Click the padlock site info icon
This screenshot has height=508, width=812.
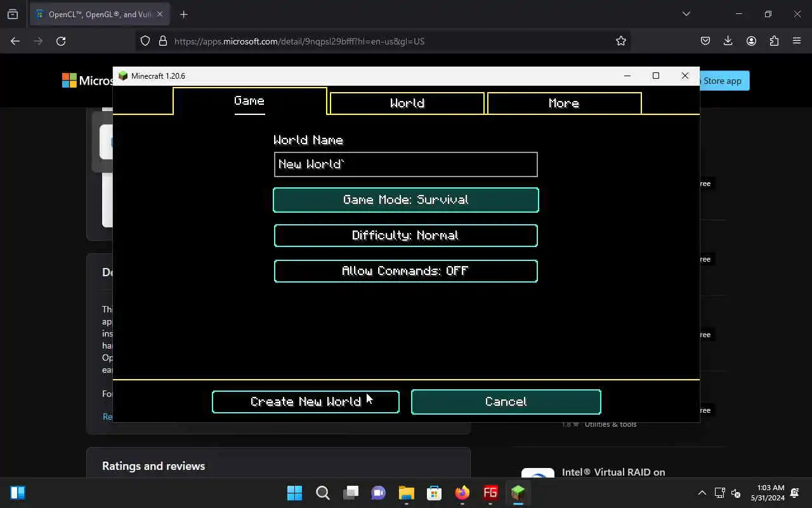pos(163,41)
